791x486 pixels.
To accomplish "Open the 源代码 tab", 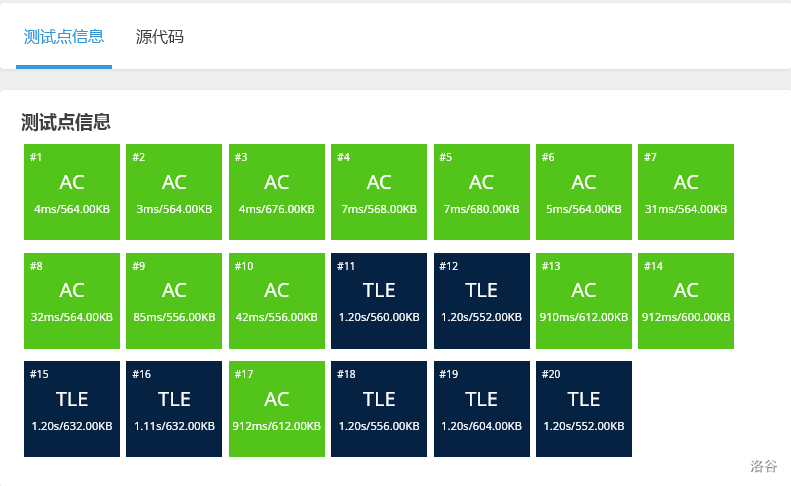I will pos(160,37).
